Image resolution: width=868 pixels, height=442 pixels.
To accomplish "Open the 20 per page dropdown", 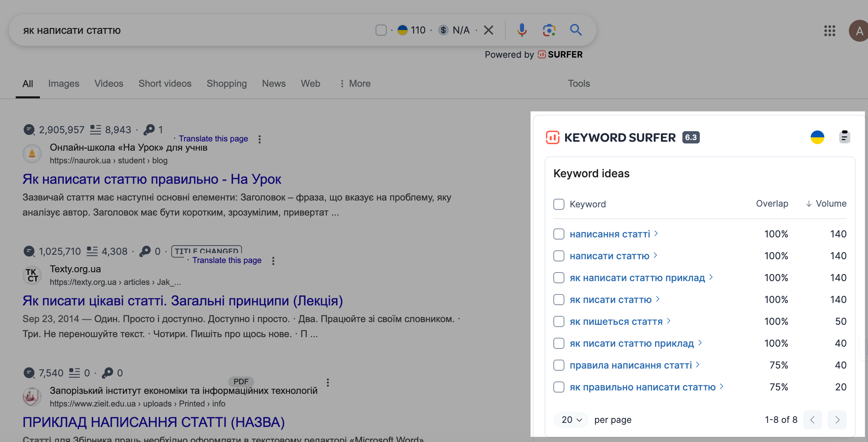I will (572, 420).
